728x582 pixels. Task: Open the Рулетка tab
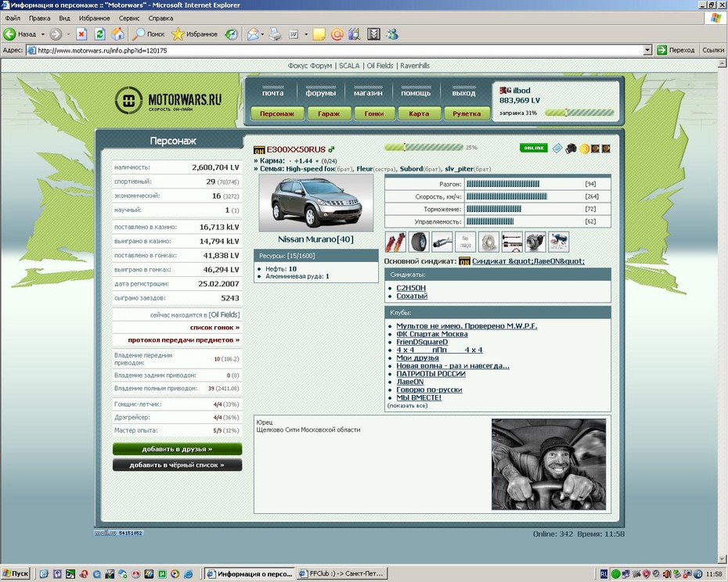(x=467, y=113)
